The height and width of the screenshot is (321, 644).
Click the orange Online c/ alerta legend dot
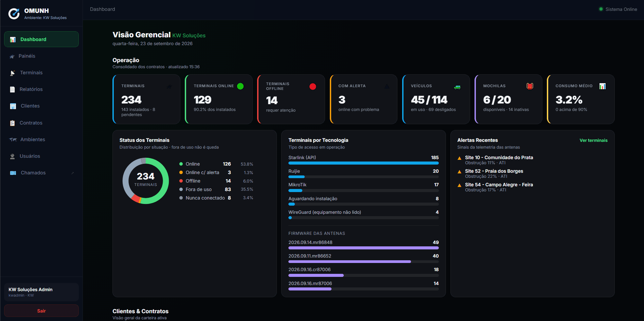181,172
